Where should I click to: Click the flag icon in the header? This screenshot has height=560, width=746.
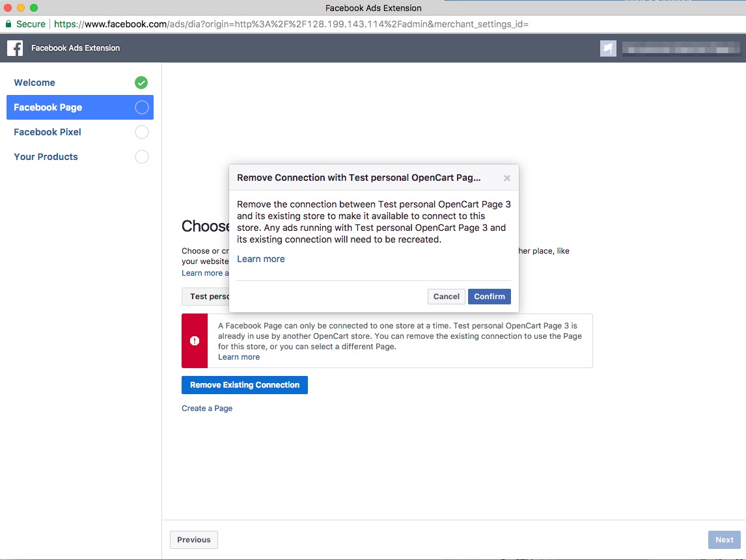click(608, 48)
